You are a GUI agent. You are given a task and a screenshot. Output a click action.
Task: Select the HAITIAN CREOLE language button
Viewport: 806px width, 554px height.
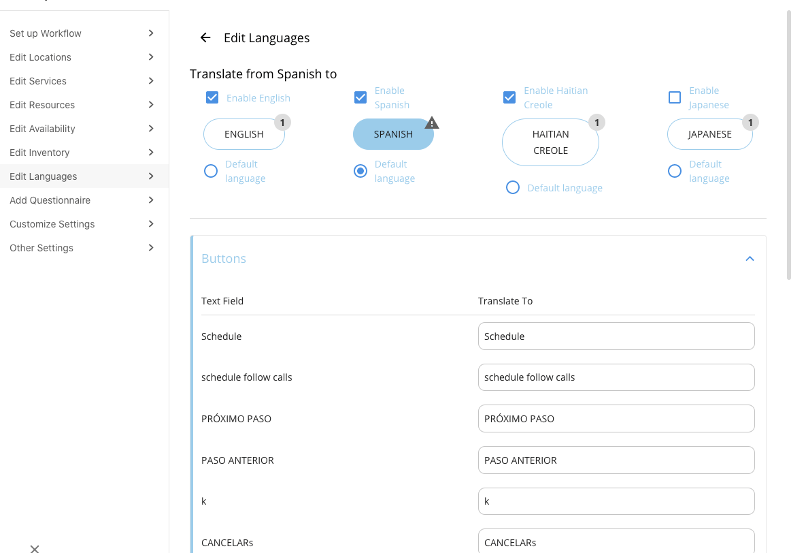550,142
